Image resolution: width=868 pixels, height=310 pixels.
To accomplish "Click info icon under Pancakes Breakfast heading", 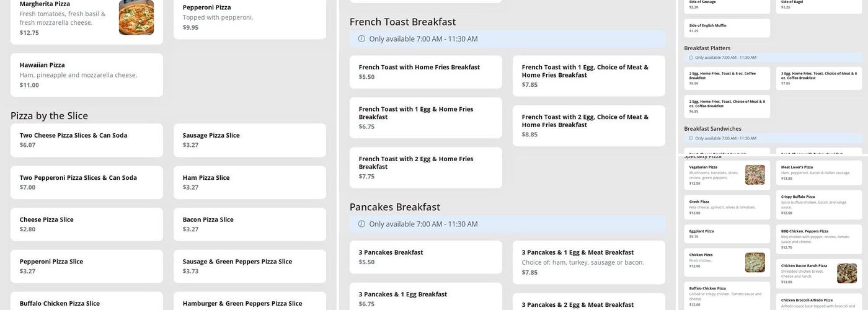I will (x=361, y=224).
